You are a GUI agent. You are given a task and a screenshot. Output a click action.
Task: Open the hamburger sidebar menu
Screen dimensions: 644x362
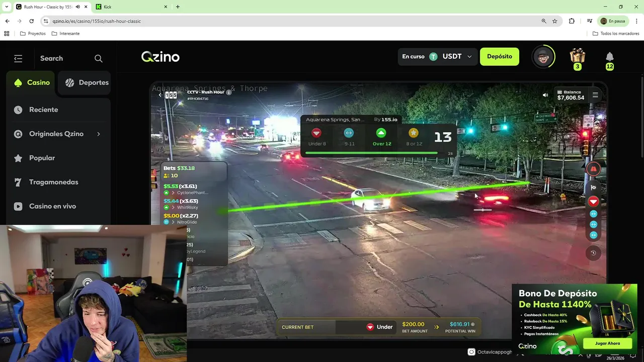point(18,58)
